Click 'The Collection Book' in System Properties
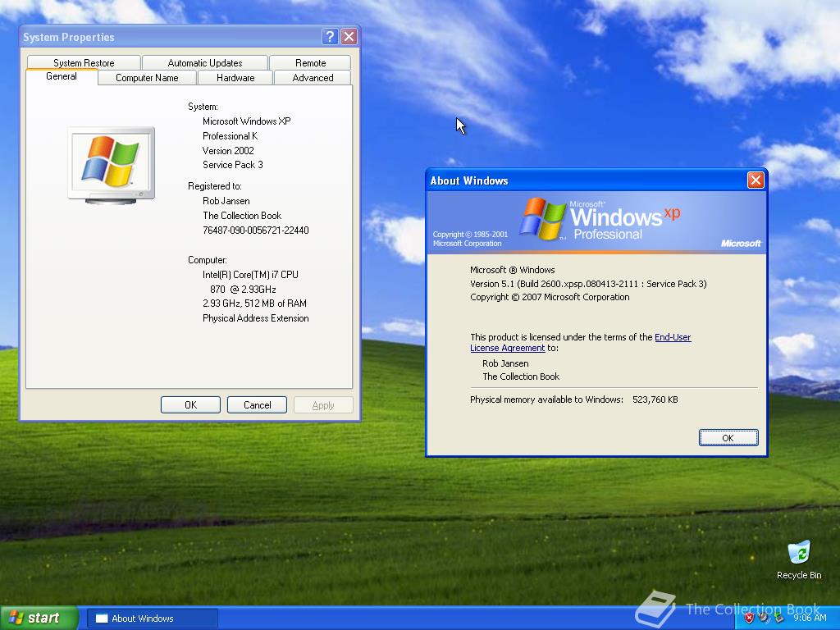This screenshot has height=630, width=840. pos(242,216)
